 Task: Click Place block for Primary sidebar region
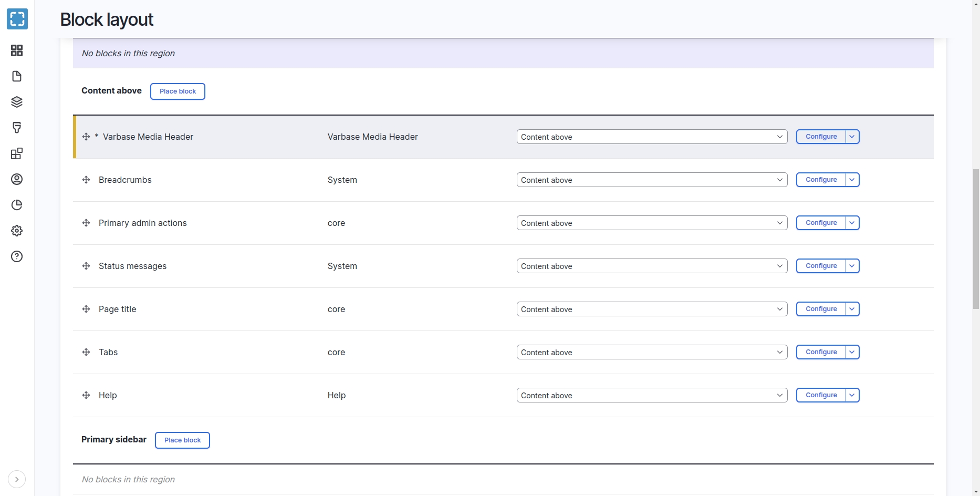pyautogui.click(x=182, y=440)
